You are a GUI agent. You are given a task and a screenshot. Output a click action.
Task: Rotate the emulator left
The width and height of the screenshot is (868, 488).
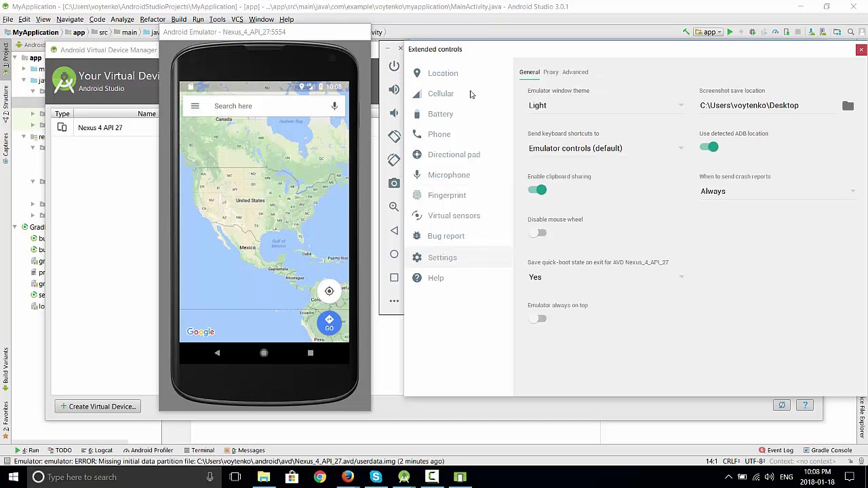point(394,136)
